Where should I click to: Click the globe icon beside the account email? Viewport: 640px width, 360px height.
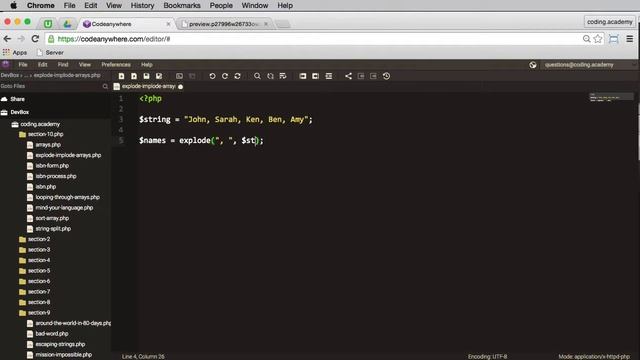[x=533, y=64]
